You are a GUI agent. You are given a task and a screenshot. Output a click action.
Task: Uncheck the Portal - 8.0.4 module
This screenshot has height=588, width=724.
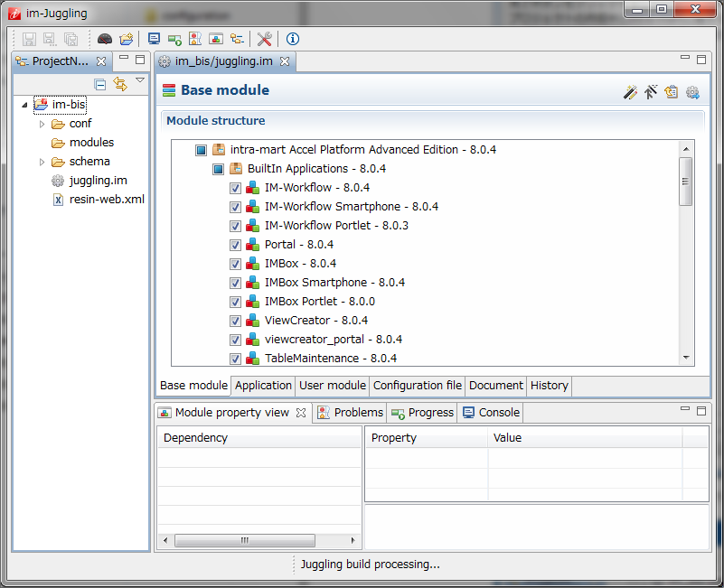[235, 245]
